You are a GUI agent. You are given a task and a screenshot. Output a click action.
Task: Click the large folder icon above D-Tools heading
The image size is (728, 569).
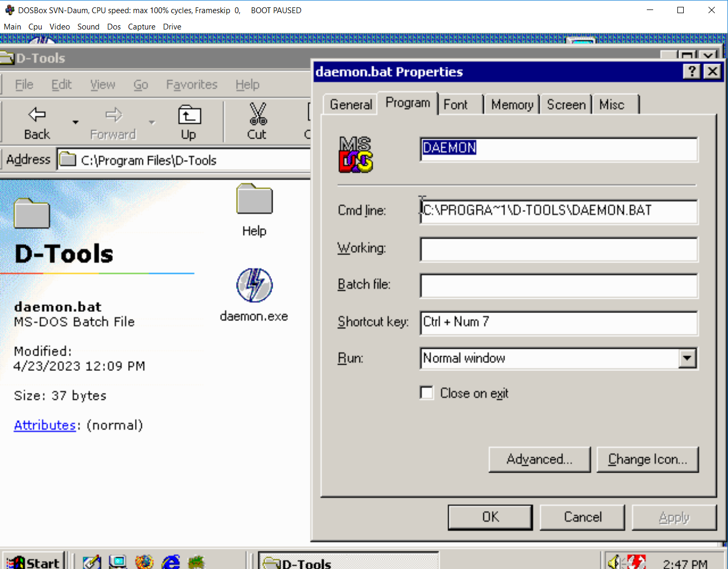click(x=32, y=213)
